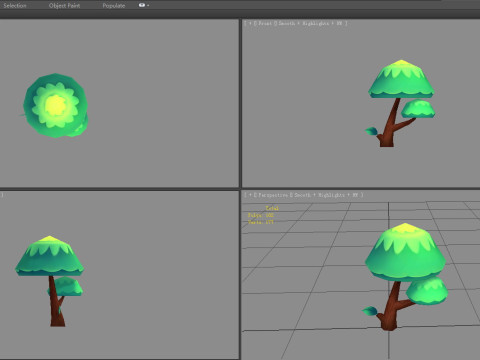Select the large canopy in the Perspective viewport
Viewport: 480px width, 360px height.
click(x=405, y=253)
